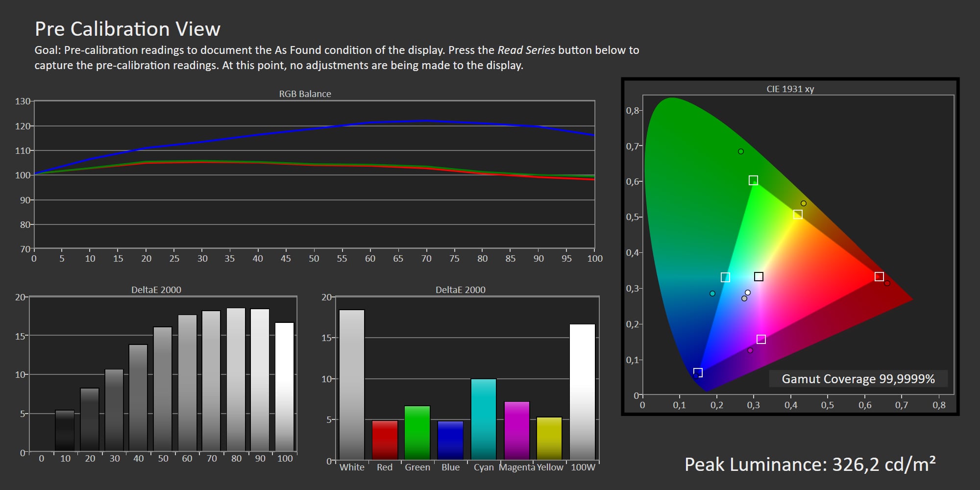Click the red target square in CIE chart
The width and height of the screenshot is (980, 490).
[x=879, y=277]
